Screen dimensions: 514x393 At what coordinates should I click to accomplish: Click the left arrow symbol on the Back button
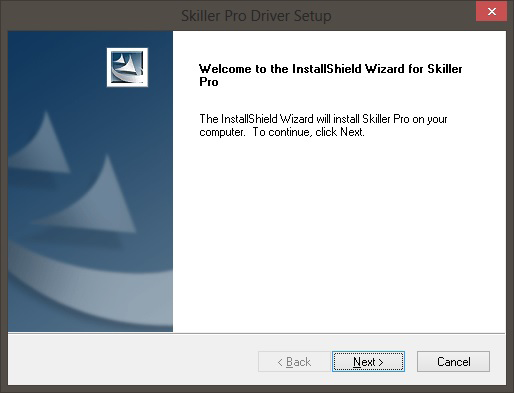coord(280,362)
